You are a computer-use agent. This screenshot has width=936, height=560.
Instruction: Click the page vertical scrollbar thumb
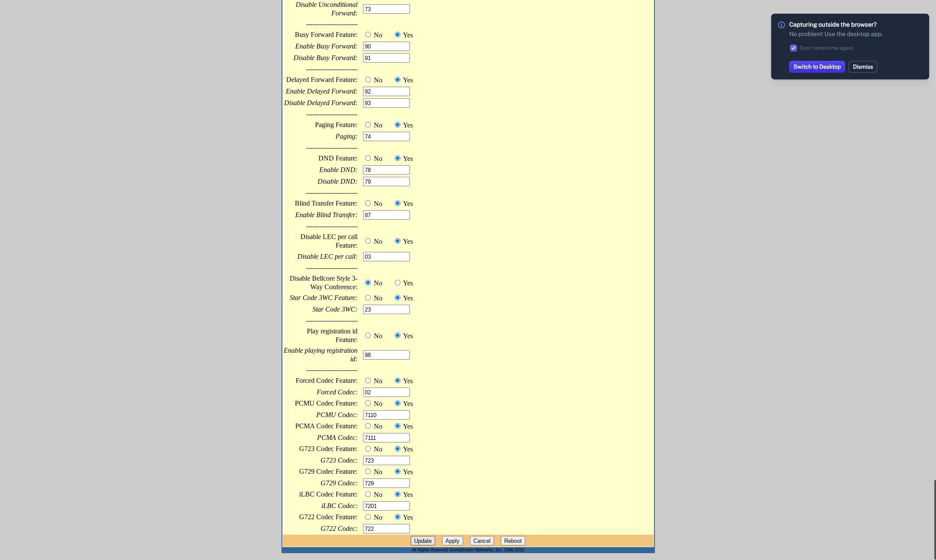[934, 520]
